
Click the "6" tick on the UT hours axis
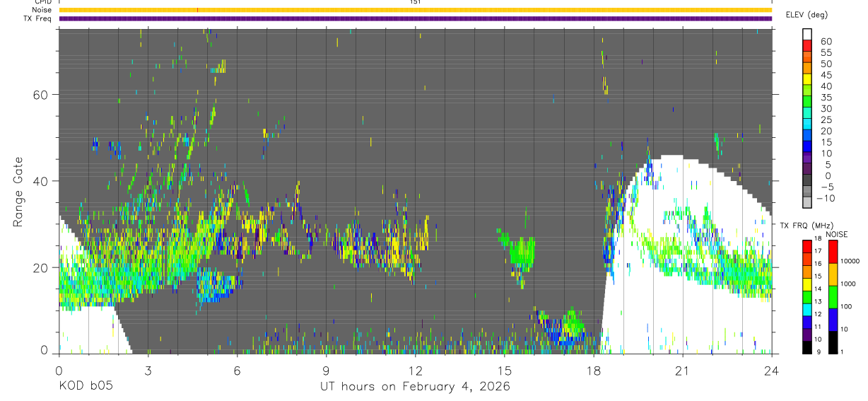tap(237, 370)
